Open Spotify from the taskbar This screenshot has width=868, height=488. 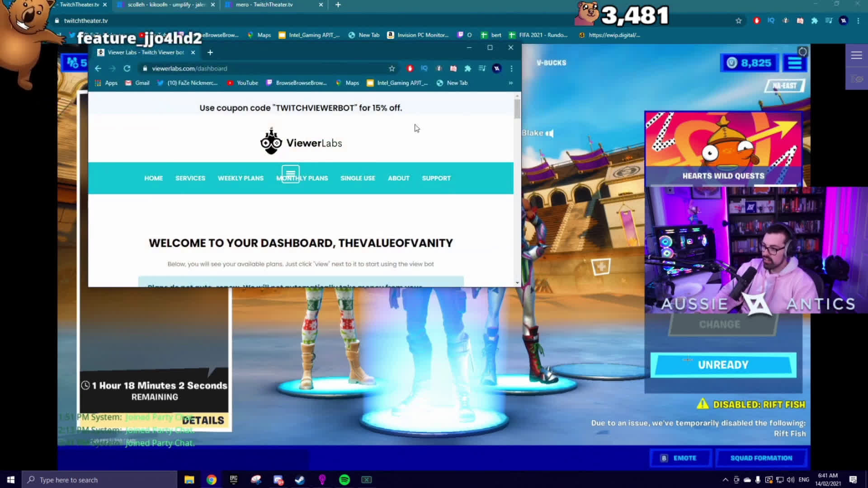point(344,479)
